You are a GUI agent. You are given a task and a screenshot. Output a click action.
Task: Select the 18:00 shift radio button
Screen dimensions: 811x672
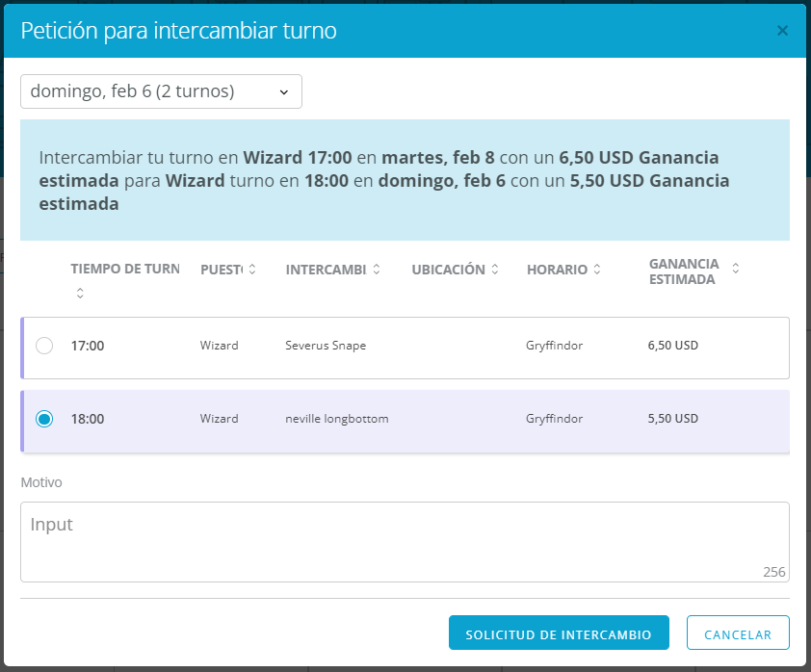(44, 419)
